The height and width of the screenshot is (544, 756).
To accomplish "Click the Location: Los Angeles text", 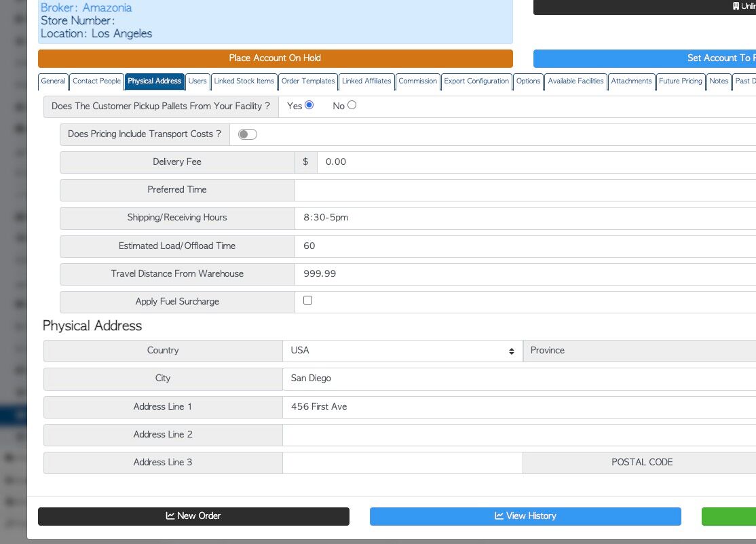I will [96, 34].
